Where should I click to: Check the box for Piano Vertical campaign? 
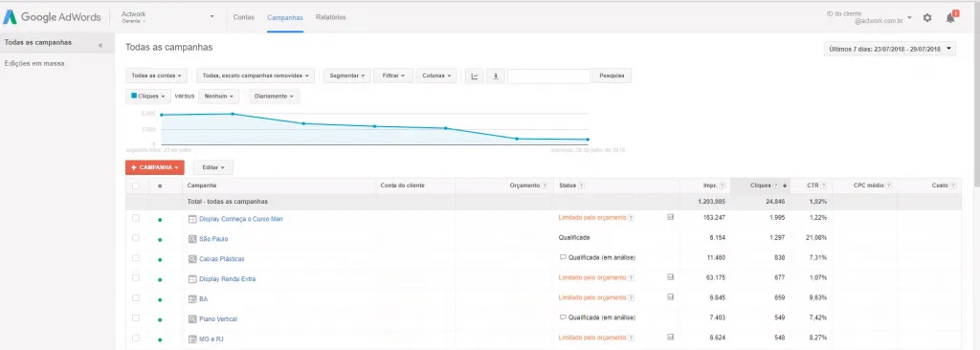(136, 318)
